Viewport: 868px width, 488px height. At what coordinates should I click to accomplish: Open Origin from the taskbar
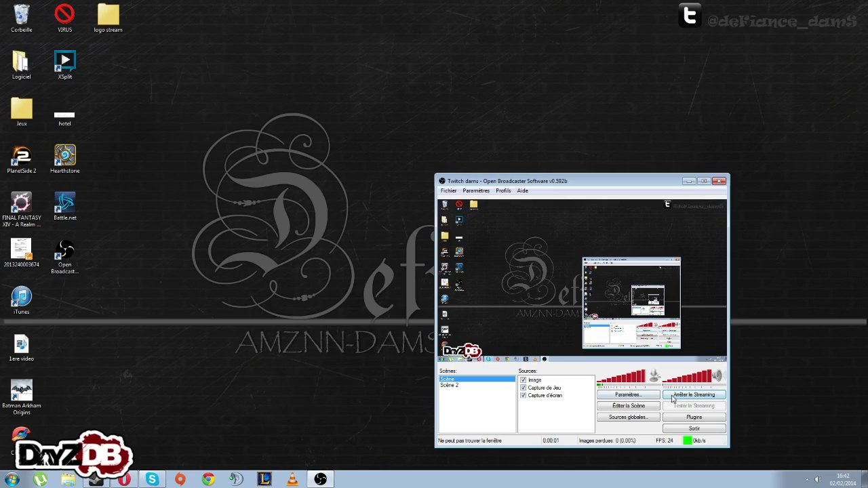point(180,479)
